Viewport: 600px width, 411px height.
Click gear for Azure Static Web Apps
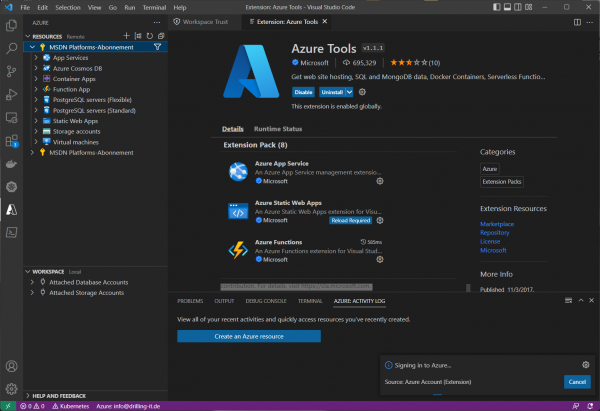click(380, 220)
